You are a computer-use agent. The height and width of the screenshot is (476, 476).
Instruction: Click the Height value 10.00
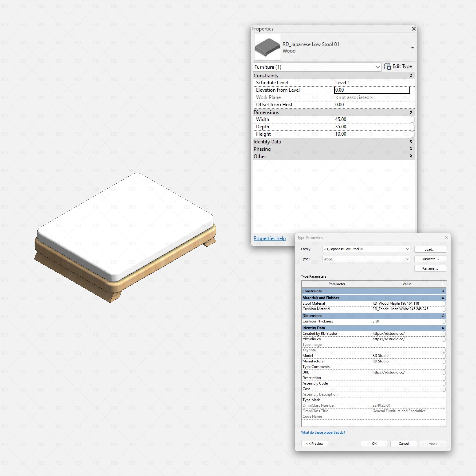tap(372, 134)
